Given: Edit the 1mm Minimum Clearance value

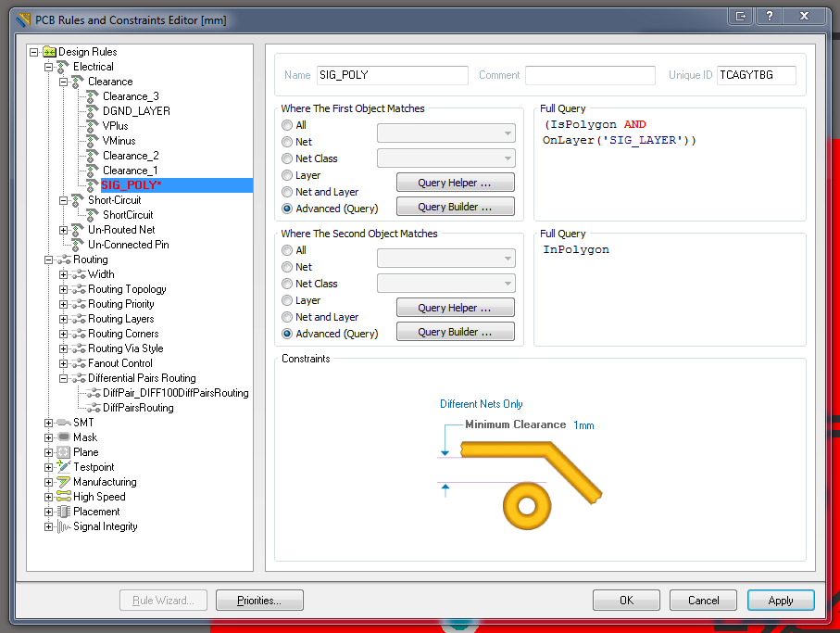Looking at the screenshot, I should 583,425.
